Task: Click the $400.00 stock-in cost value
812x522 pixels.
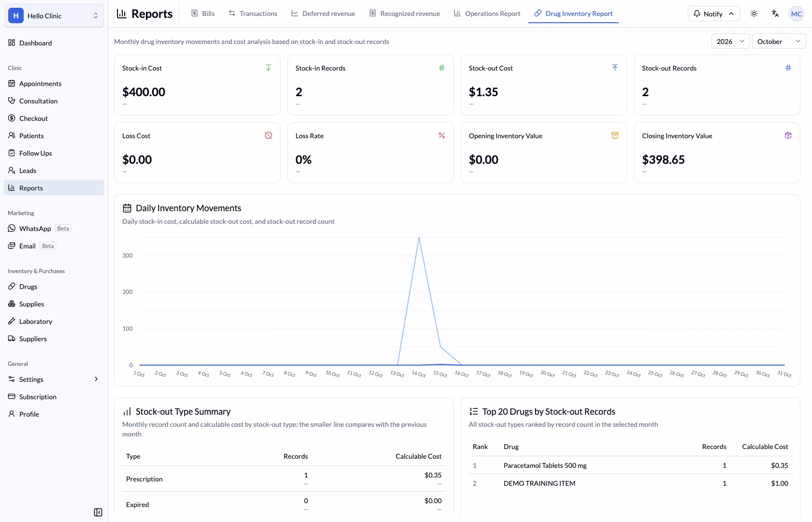Action: point(144,92)
